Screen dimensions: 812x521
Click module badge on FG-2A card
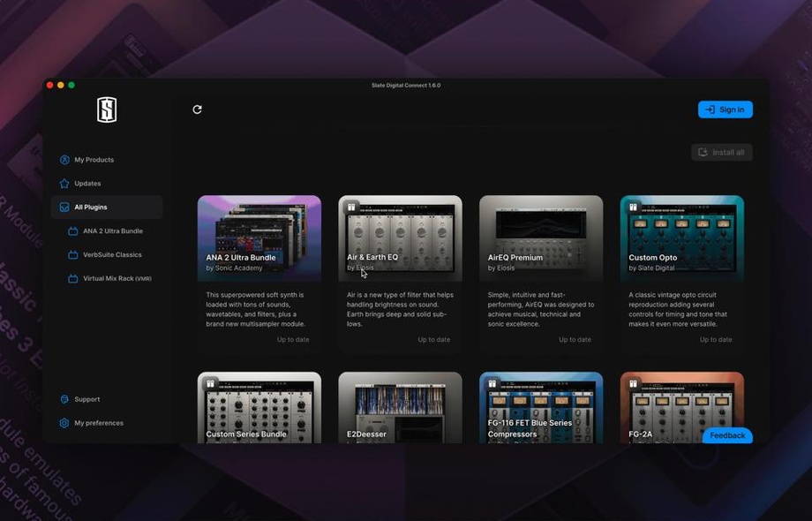[633, 384]
